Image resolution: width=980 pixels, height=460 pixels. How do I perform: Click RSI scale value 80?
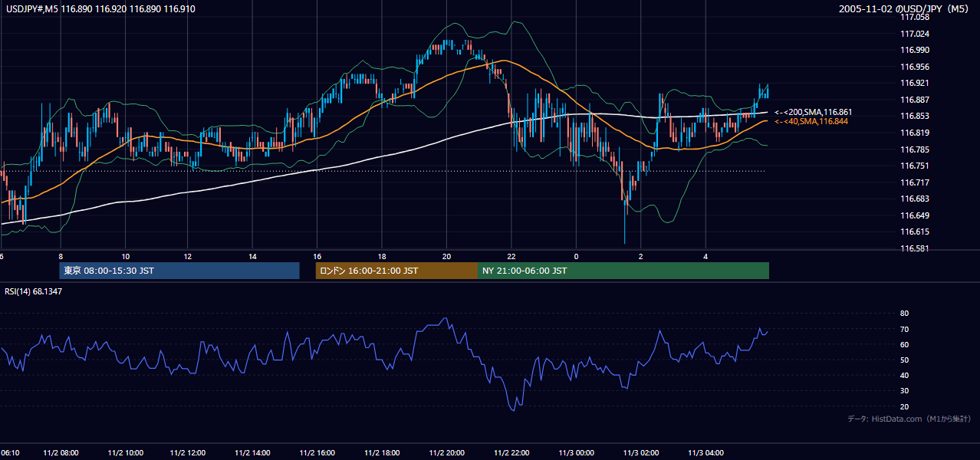[x=904, y=314]
